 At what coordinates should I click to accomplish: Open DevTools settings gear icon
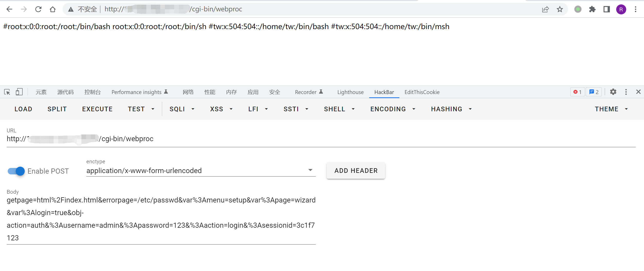[x=613, y=92]
